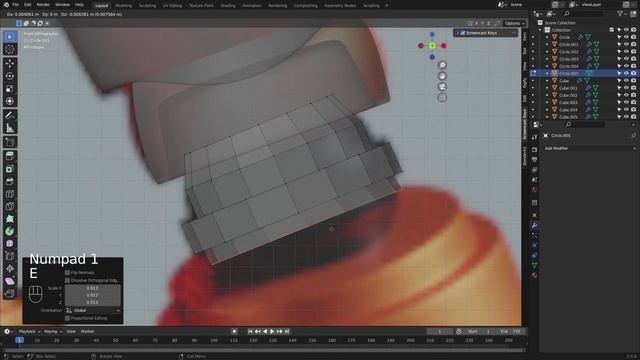
Task: Jump to the timeline start frame
Action: point(250,331)
